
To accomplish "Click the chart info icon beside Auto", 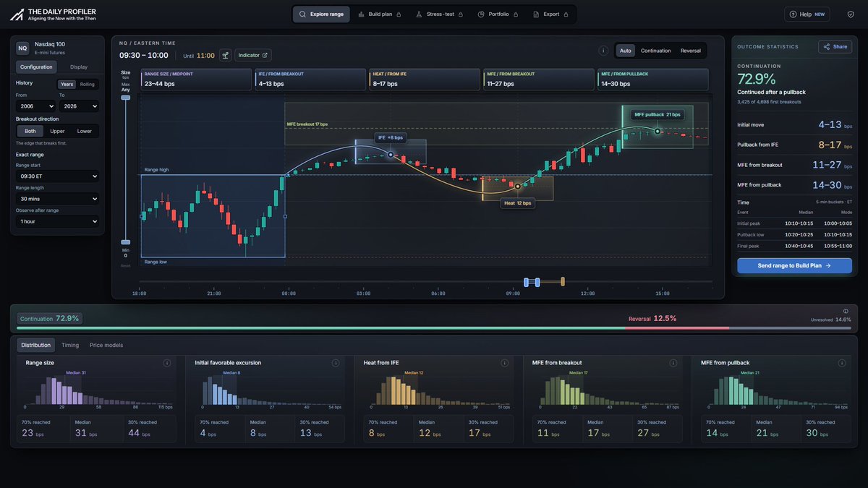I will pyautogui.click(x=603, y=51).
